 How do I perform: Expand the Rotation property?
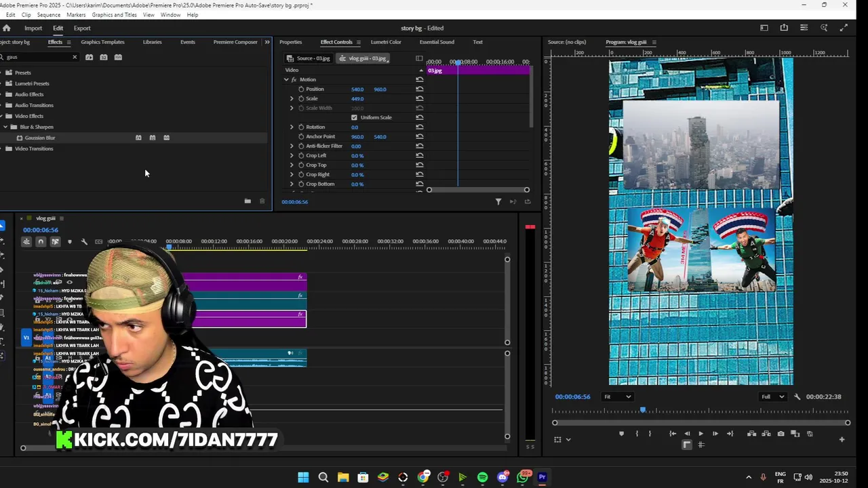click(292, 127)
